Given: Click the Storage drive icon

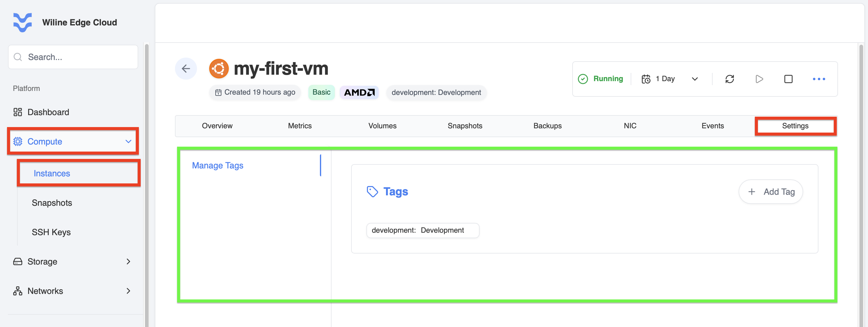Looking at the screenshot, I should tap(17, 261).
